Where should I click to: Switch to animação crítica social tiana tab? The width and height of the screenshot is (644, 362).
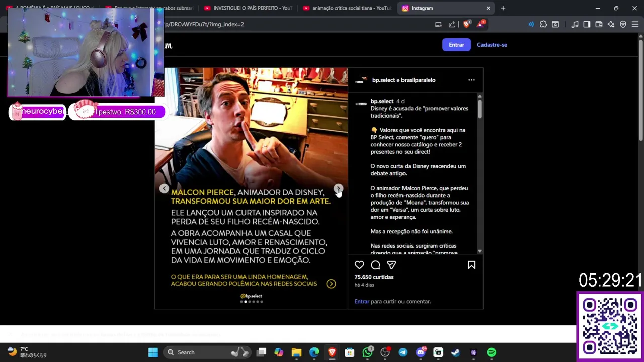point(347,8)
